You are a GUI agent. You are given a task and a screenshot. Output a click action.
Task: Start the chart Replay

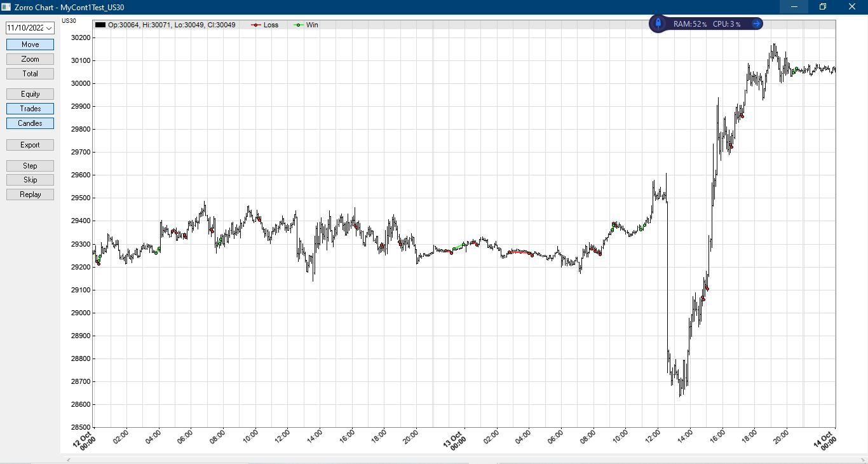coord(30,194)
